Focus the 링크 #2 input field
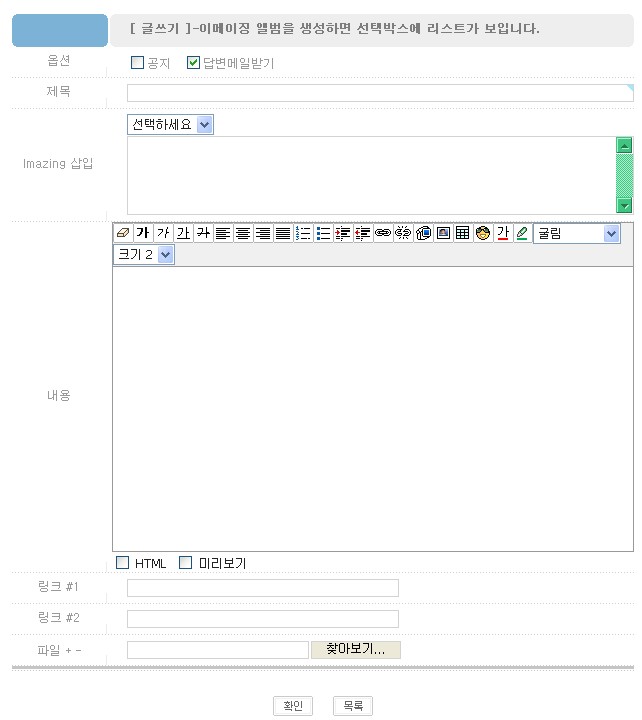Viewport: 642px width, 720px height. tap(263, 619)
